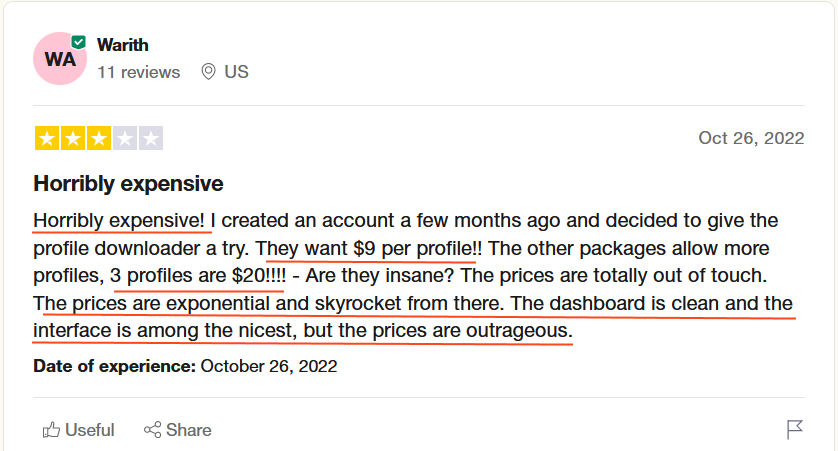Image resolution: width=838 pixels, height=451 pixels.
Task: Click the second yellow rating star
Action: [x=72, y=138]
